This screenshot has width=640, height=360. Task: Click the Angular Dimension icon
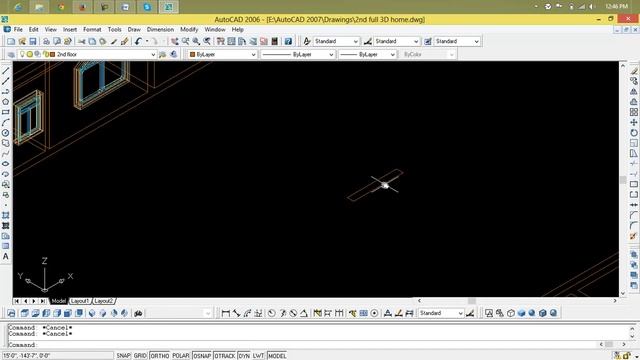[x=304, y=313]
